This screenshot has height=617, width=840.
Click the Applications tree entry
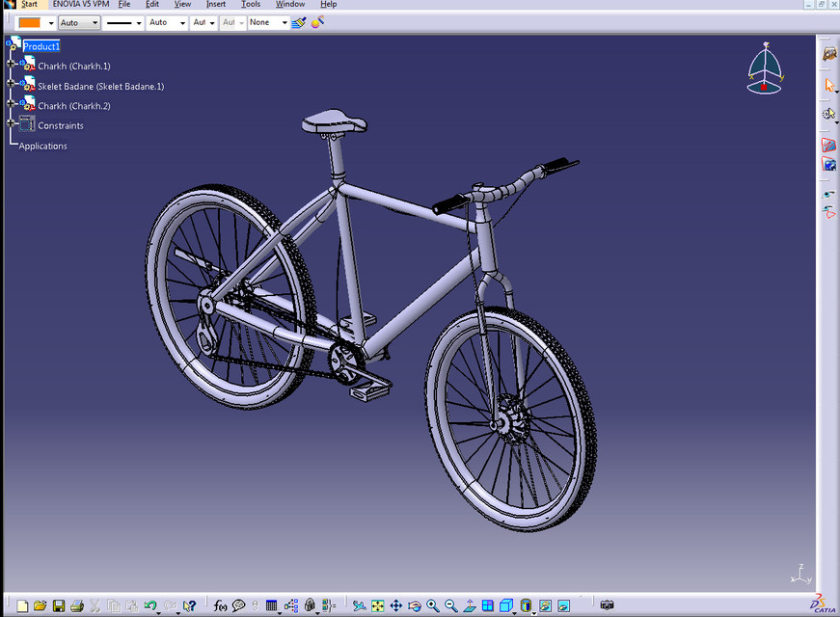pos(43,146)
